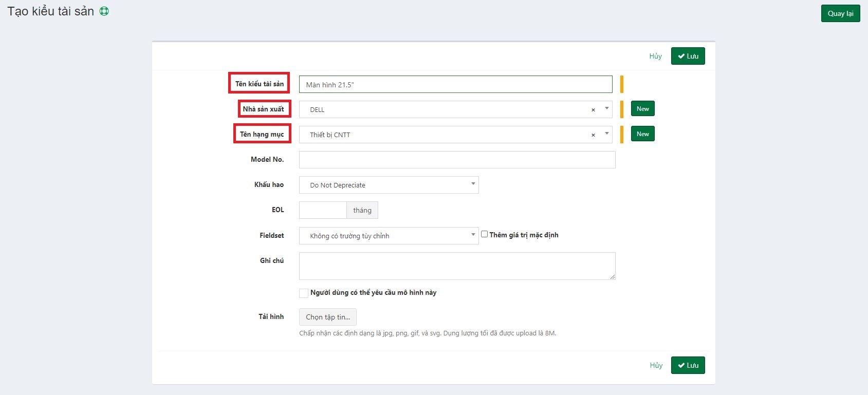
Task: Click New button next to category field
Action: coord(642,134)
